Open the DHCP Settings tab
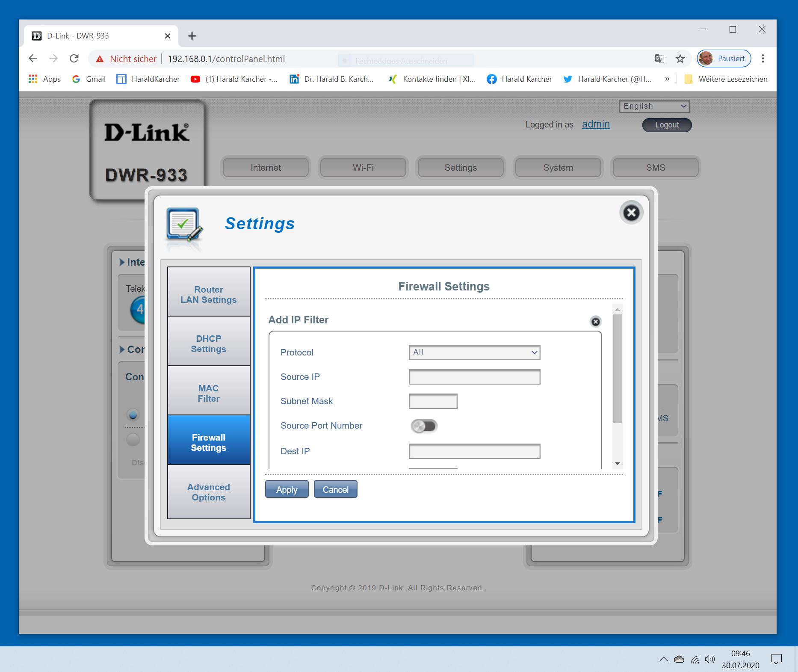 pyautogui.click(x=209, y=341)
